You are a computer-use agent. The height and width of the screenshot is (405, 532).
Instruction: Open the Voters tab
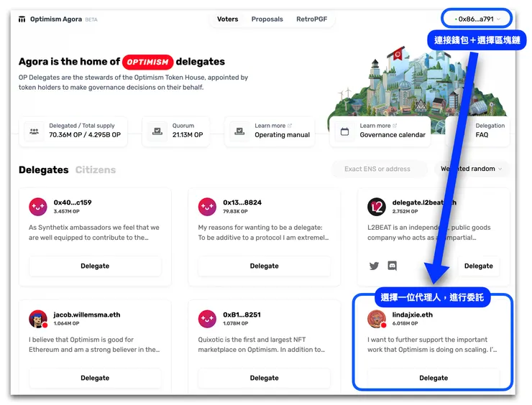[227, 19]
